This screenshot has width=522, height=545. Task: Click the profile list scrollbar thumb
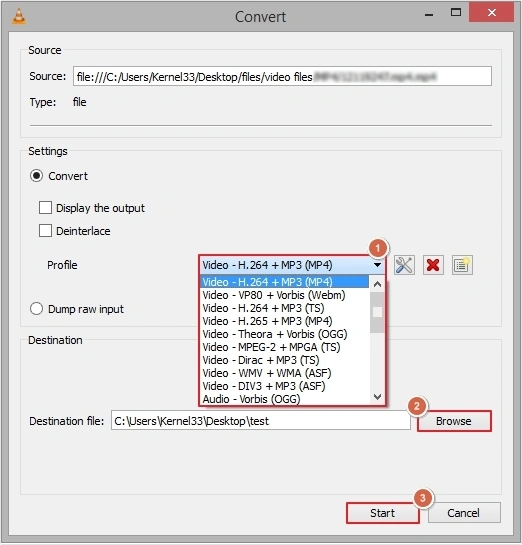click(377, 312)
